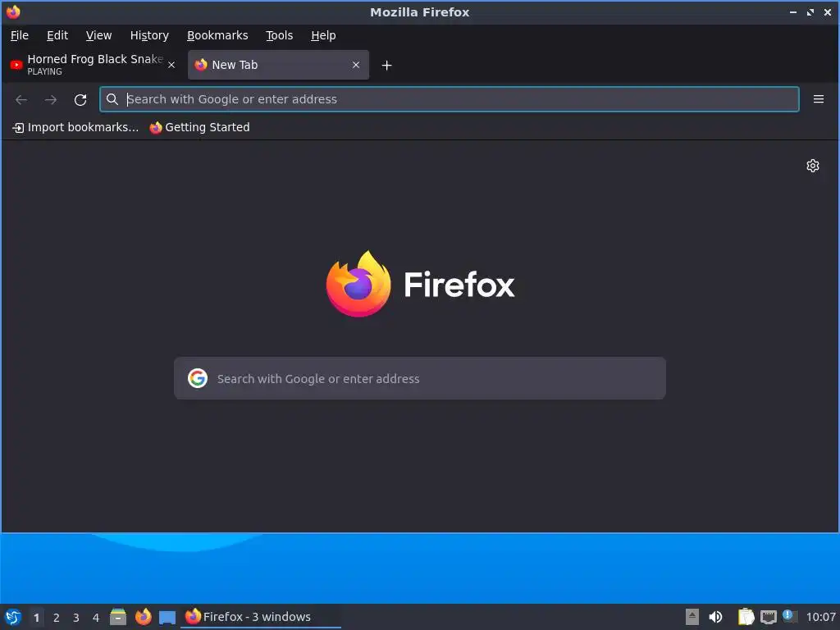The width and height of the screenshot is (840, 630).
Task: Close the New Tab tab
Action: [356, 65]
